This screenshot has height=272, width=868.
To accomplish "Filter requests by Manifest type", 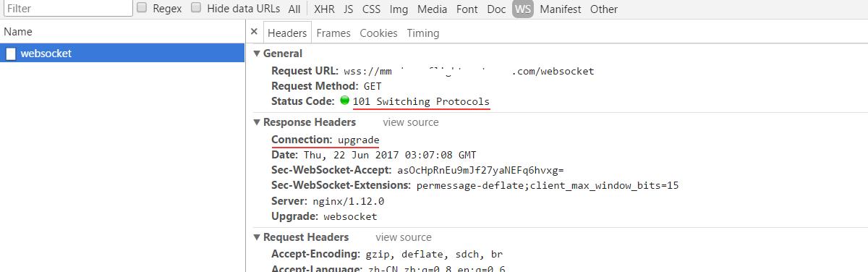I will click(561, 9).
